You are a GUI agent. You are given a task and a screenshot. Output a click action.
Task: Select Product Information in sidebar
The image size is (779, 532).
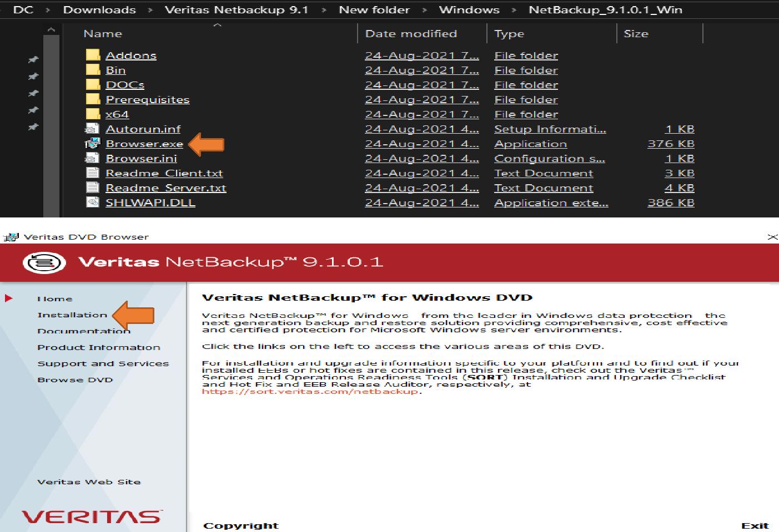point(98,347)
